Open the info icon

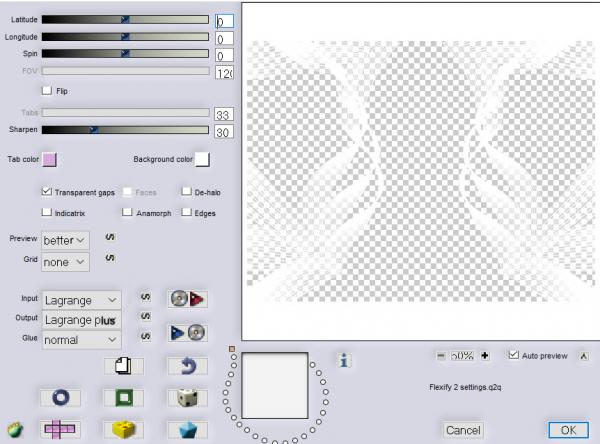tap(344, 361)
